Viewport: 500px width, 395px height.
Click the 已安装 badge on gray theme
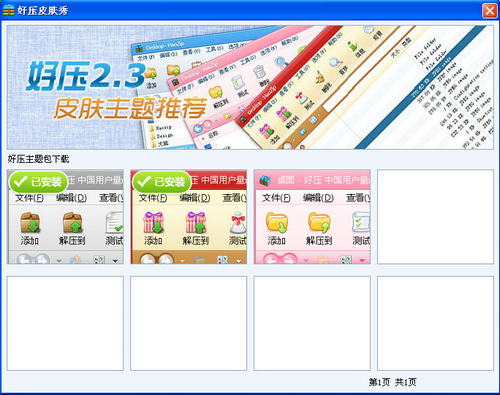[x=37, y=182]
